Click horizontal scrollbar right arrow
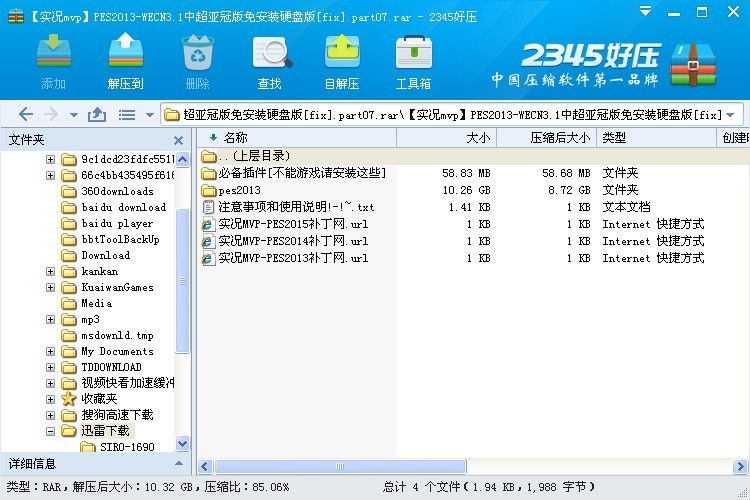The height and width of the screenshot is (500, 750). pyautogui.click(x=740, y=466)
